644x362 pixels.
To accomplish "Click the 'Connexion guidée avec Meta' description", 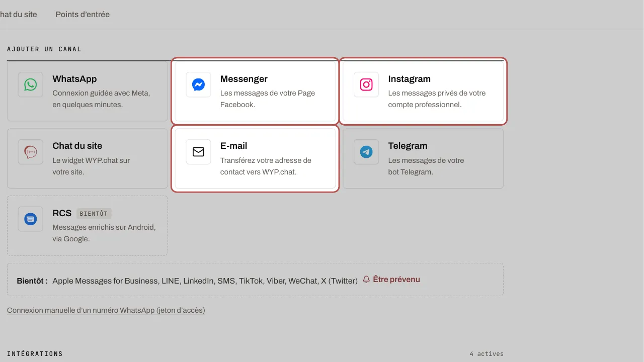I will point(101,99).
